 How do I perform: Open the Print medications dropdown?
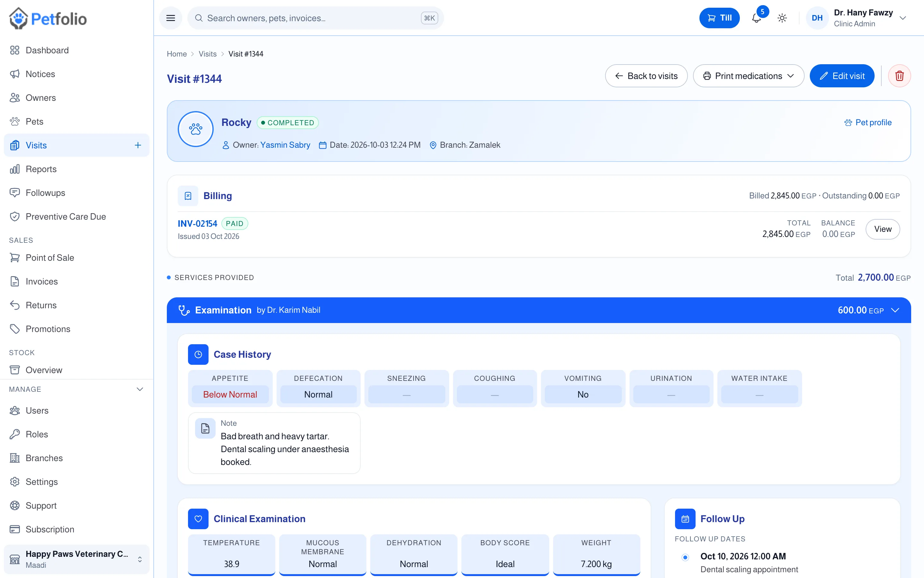click(x=749, y=76)
